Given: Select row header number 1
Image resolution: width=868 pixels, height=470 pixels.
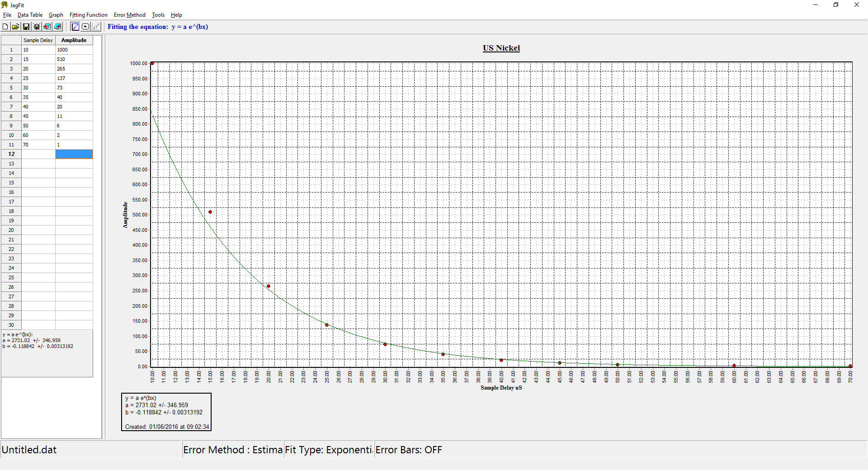Looking at the screenshot, I should tap(11, 50).
